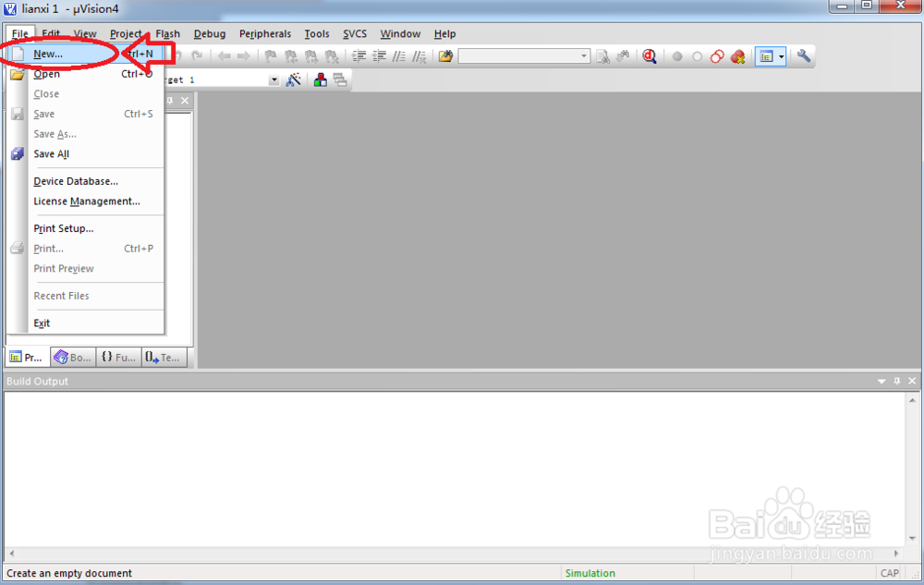
Task: Switch to the Books (Bo...) panel tab
Action: [x=73, y=357]
